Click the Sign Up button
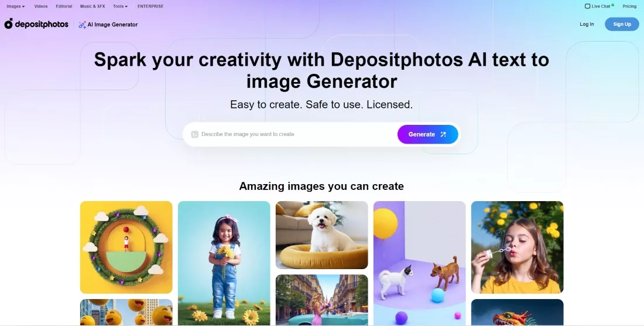644x326 pixels. 622,24
